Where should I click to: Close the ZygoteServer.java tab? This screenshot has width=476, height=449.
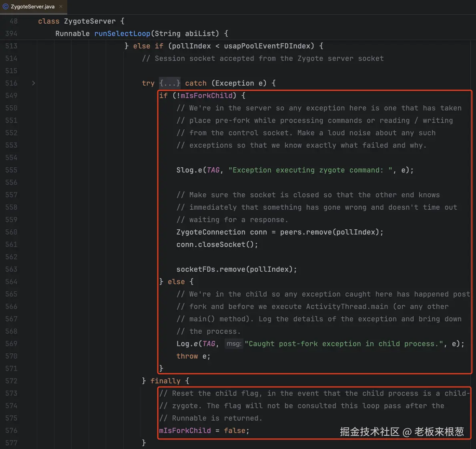61,6
